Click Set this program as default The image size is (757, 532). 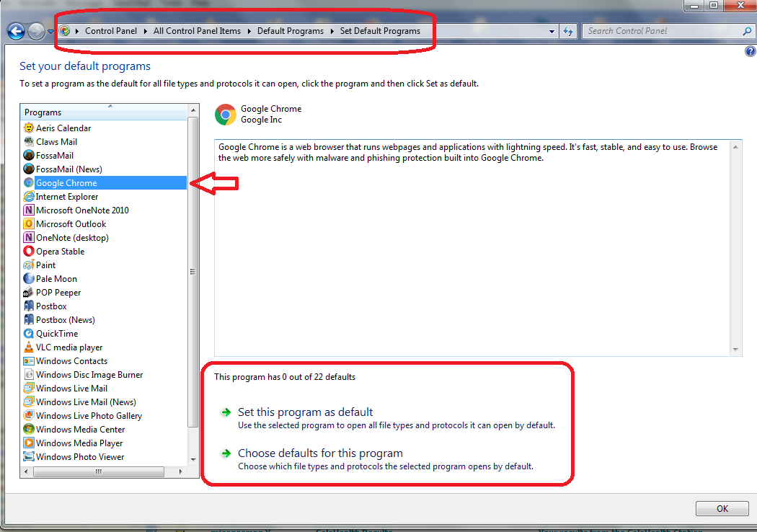(305, 412)
